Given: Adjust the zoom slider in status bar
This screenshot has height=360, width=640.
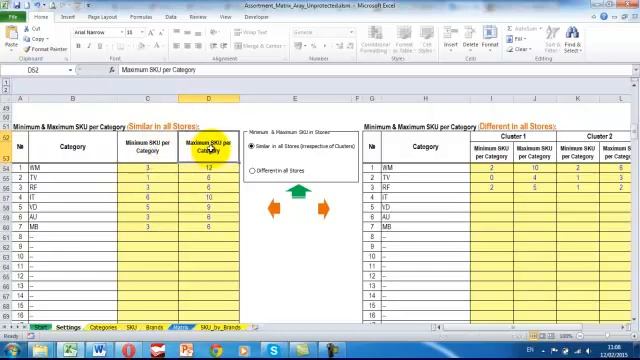Looking at the screenshot, I should [x=607, y=336].
